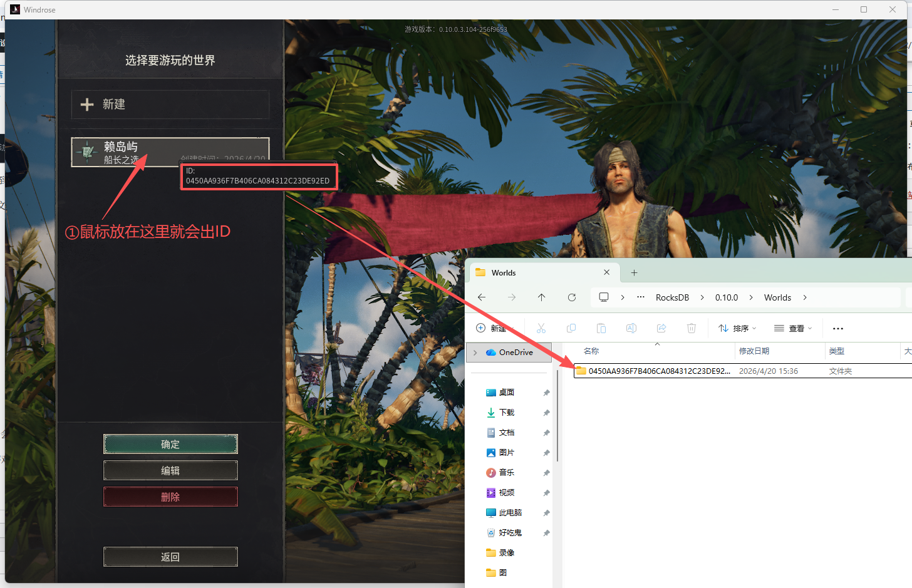Open the sort (排序) dropdown

pos(737,328)
